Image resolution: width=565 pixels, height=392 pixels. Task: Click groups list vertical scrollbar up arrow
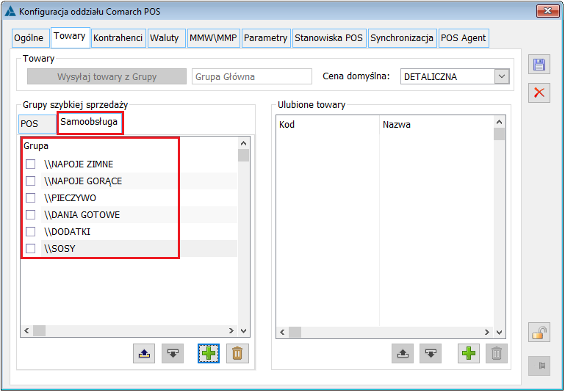pyautogui.click(x=244, y=143)
